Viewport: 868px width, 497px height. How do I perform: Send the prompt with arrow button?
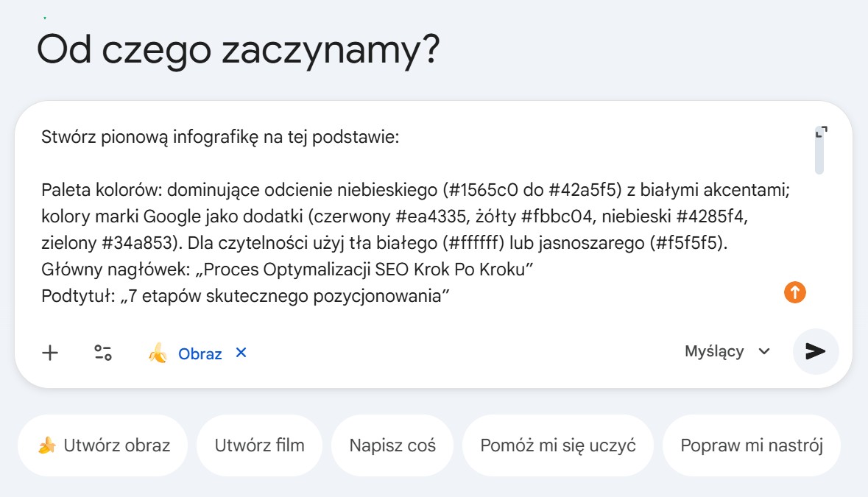point(815,352)
